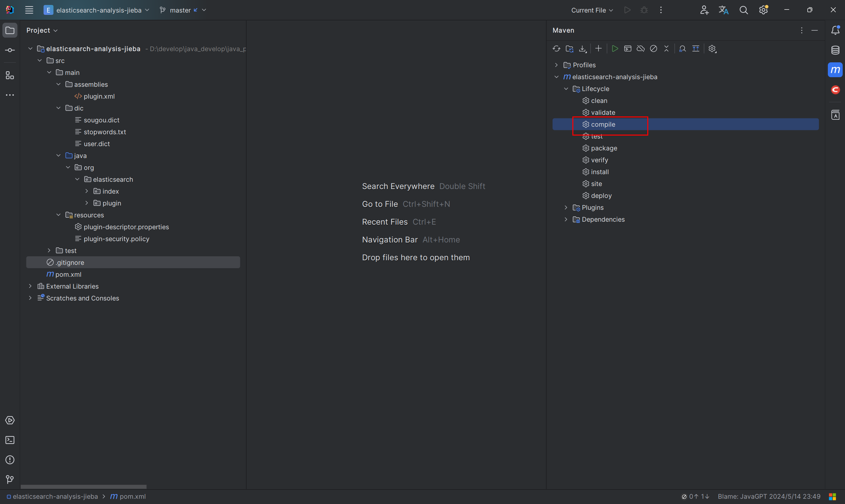Open Structure tool window icon
This screenshot has height=504, width=845.
point(10,76)
